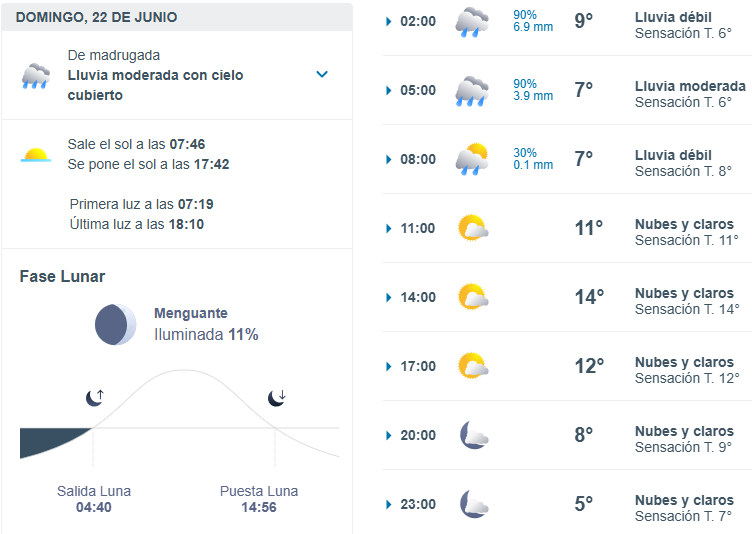This screenshot has width=752, height=534.
Task: Click the moonset icon with down arrow
Action: tap(277, 398)
